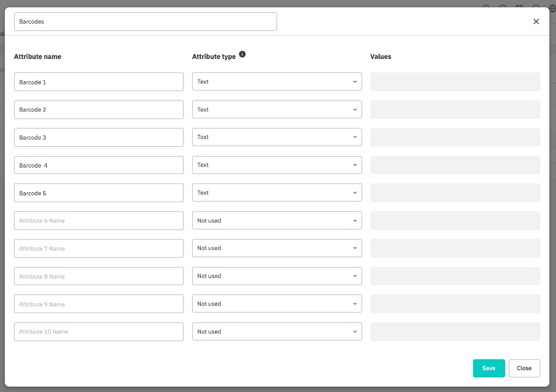Focus the Barcodes group name field
Viewport: 556px width, 392px height.
[x=145, y=22]
